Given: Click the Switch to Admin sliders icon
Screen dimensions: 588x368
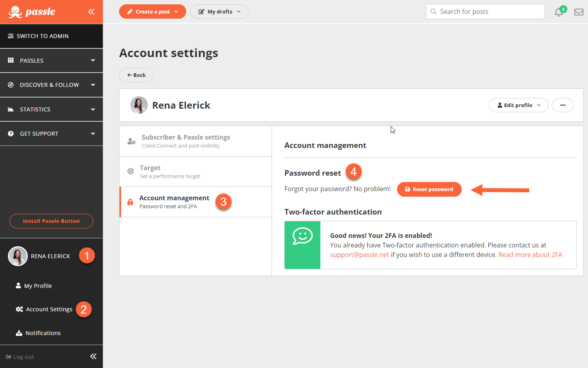Looking at the screenshot, I should point(11,36).
